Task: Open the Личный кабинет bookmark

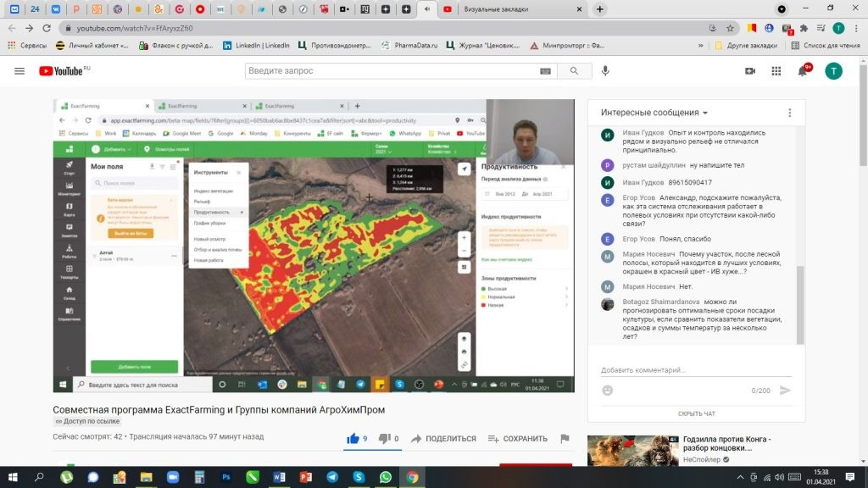Action: coord(92,46)
